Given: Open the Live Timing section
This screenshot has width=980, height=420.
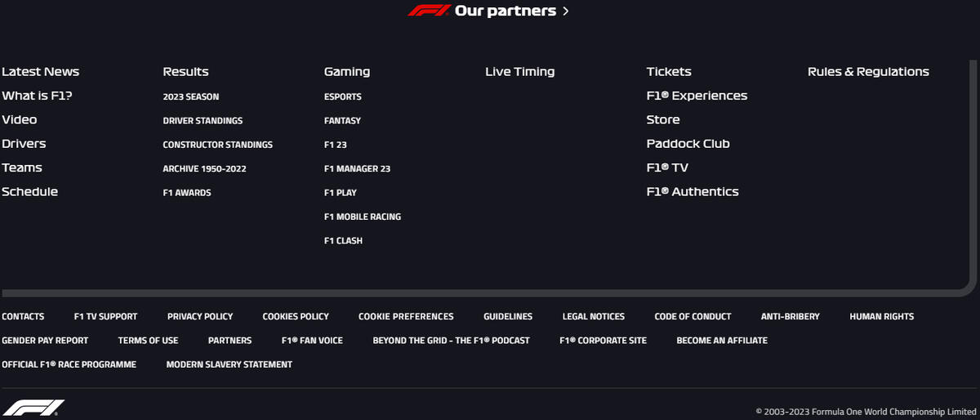Looking at the screenshot, I should pyautogui.click(x=519, y=72).
